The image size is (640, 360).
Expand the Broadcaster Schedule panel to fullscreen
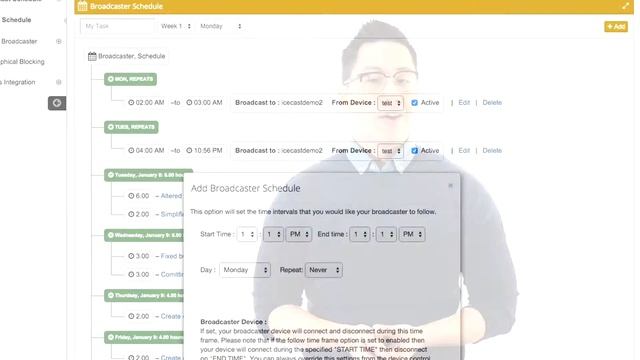(625, 6)
